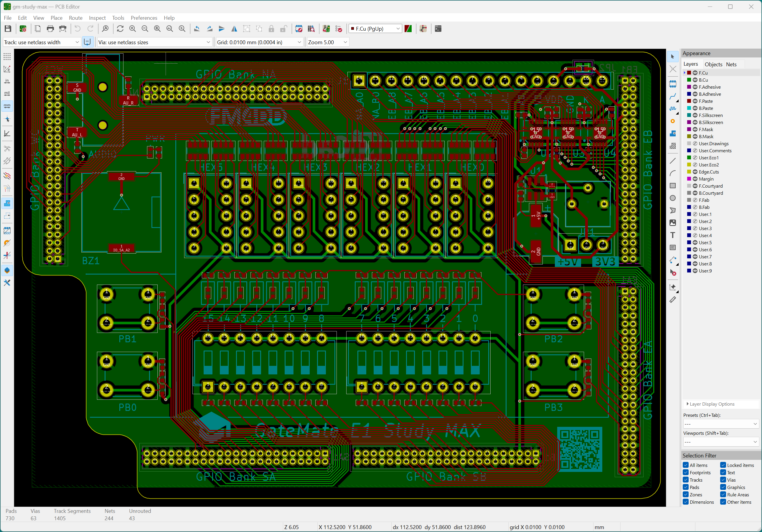762x532 pixels.
Task: Uncheck the Footprints selection filter
Action: click(x=686, y=472)
